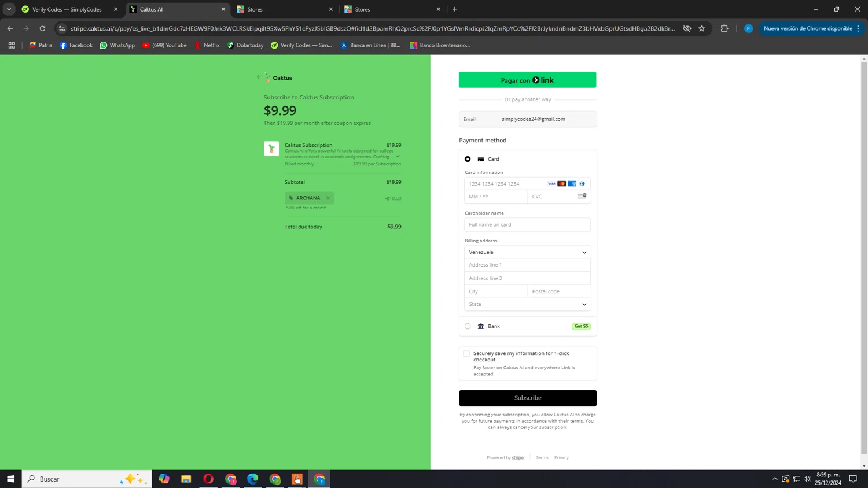Screen dimensions: 868x488
Task: Open the Extensions puzzle icon
Action: point(724,28)
